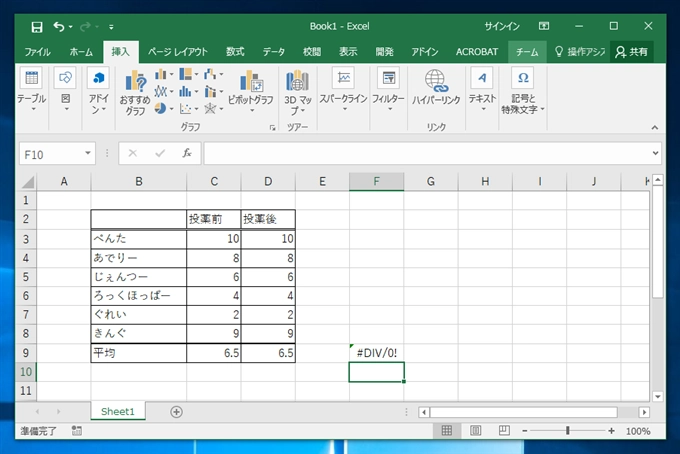Screen dimensions: 680x454
Task: Click the 共有 share button
Action: pos(631,52)
